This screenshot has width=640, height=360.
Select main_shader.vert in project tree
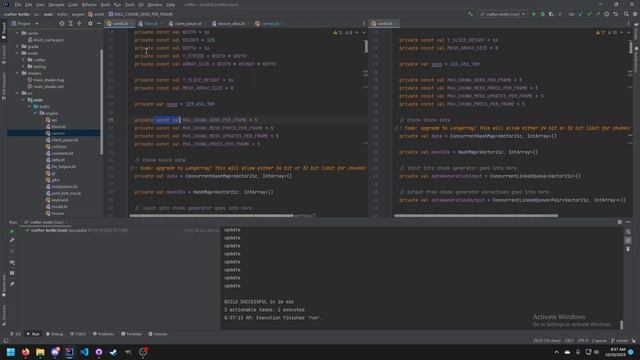tap(45, 87)
